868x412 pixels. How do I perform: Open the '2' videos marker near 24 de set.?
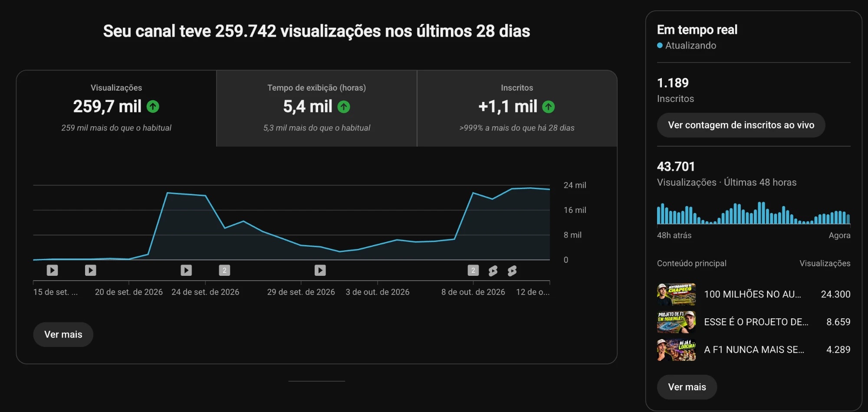[x=224, y=270]
